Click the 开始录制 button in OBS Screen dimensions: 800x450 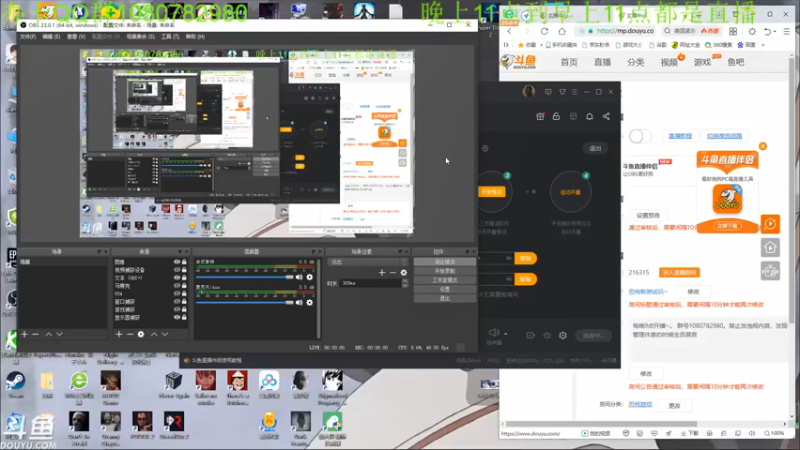tap(444, 271)
